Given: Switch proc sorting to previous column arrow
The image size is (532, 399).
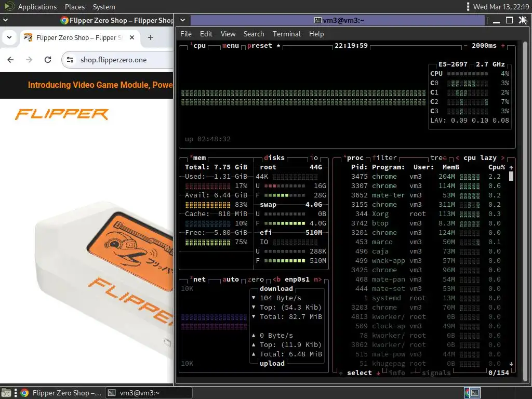Looking at the screenshot, I should (x=458, y=158).
